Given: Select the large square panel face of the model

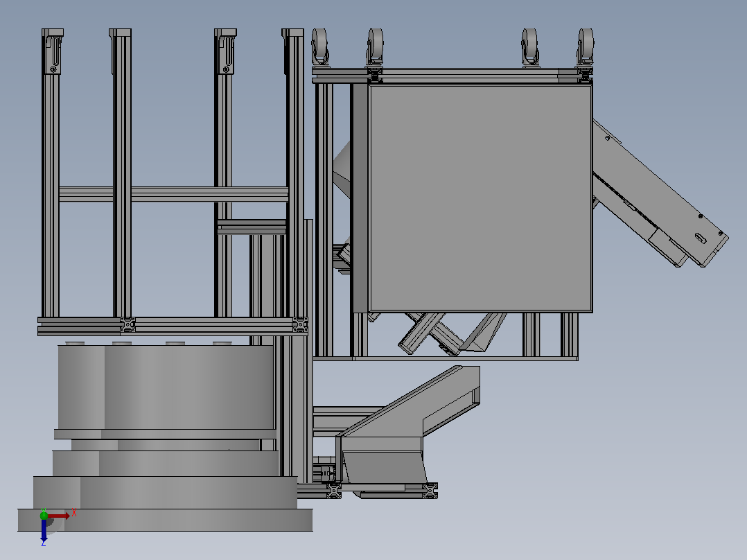Looking at the screenshot, I should tap(481, 198).
